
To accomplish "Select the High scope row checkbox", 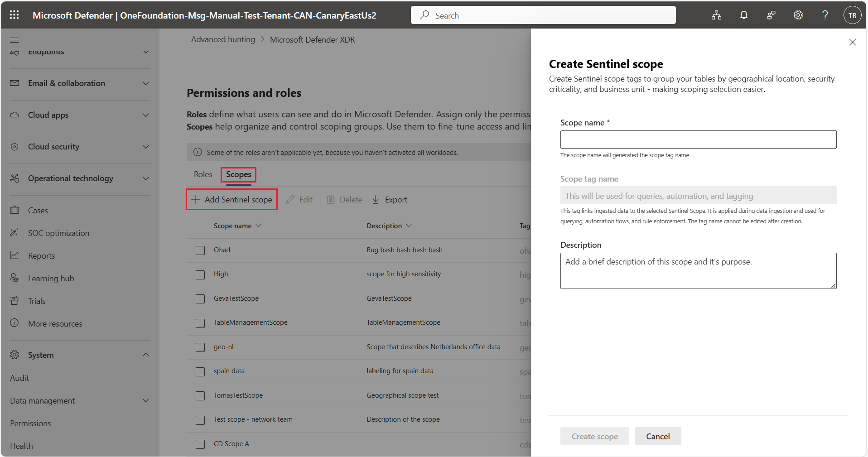I will (x=200, y=274).
